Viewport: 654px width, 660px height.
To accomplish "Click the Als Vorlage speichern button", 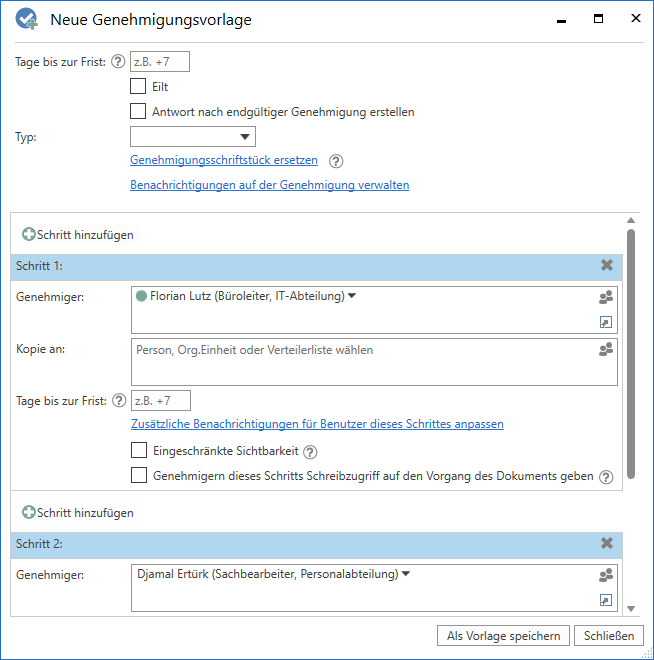I will [x=504, y=636].
